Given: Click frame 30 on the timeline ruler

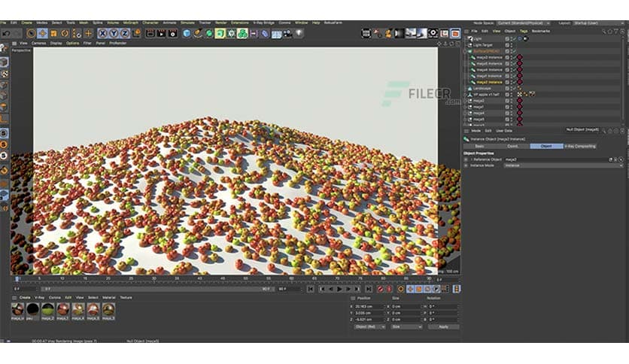Looking at the screenshot, I should 154,278.
